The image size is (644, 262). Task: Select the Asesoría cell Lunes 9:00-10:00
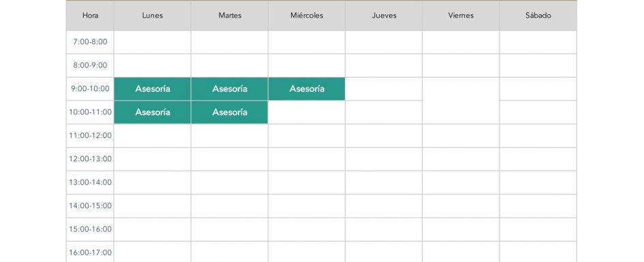pos(153,89)
